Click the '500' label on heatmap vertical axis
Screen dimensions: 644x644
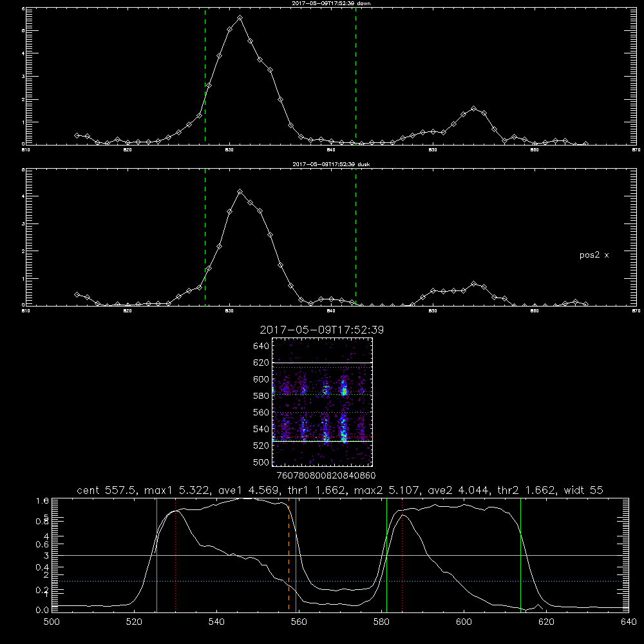click(261, 462)
